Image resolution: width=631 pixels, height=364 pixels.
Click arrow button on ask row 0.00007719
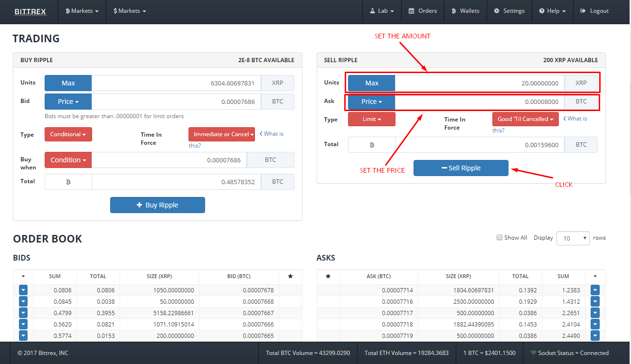[x=595, y=336]
